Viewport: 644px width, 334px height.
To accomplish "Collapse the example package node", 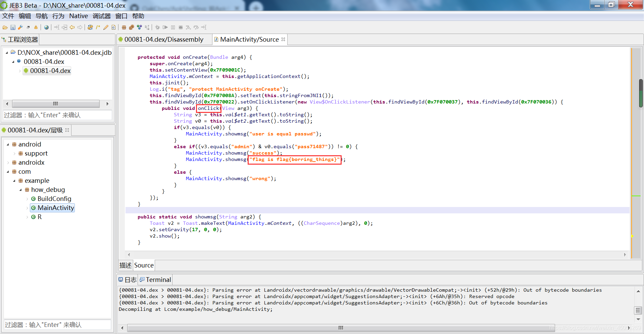I will coord(14,181).
